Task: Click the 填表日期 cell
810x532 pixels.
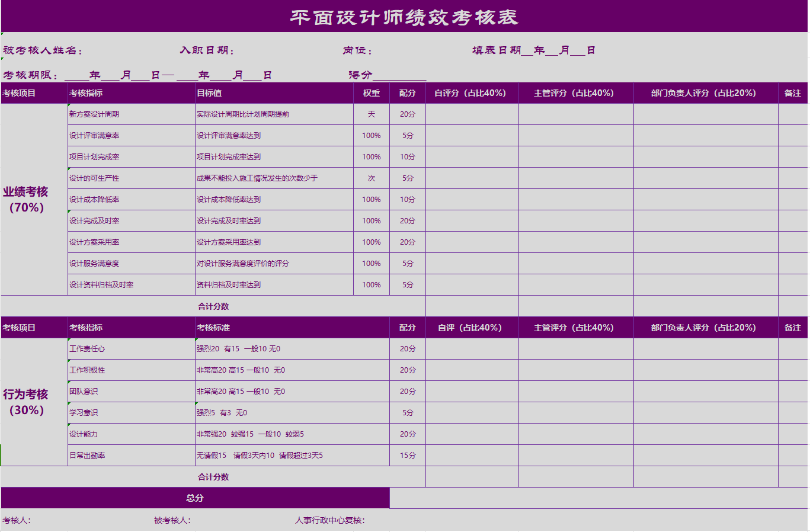Action: click(x=533, y=51)
